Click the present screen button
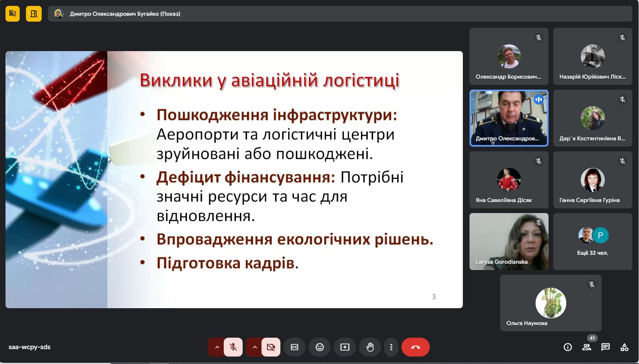Image resolution: width=639 pixels, height=364 pixels. (344, 347)
